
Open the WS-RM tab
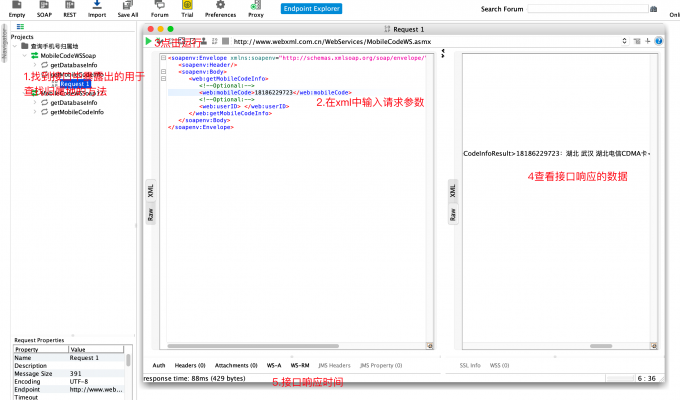pyautogui.click(x=300, y=365)
